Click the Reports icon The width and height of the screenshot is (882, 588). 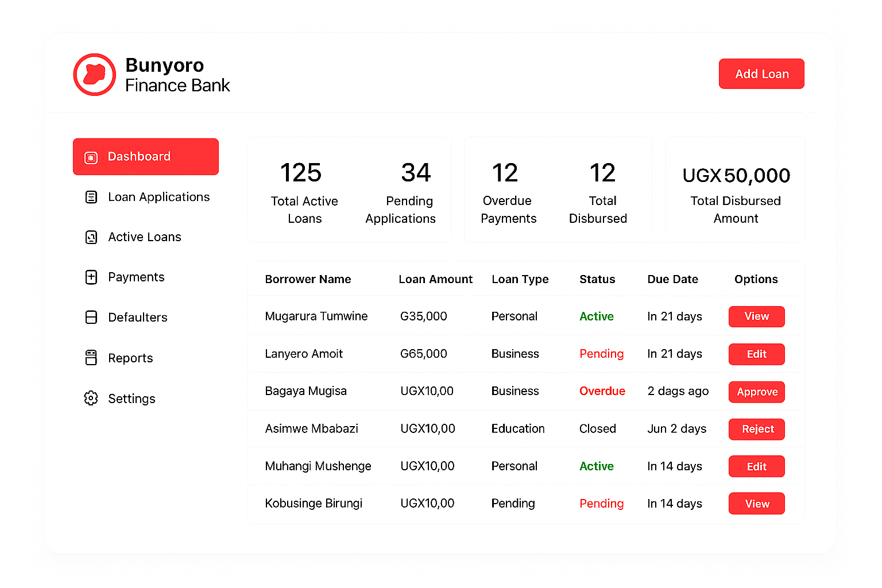click(91, 358)
